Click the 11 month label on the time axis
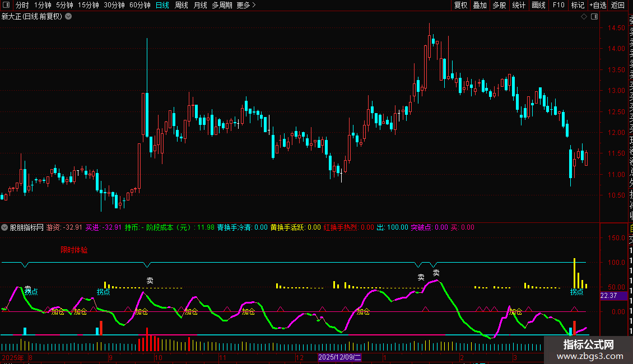This screenshot has width=633, height=364. pos(222,357)
